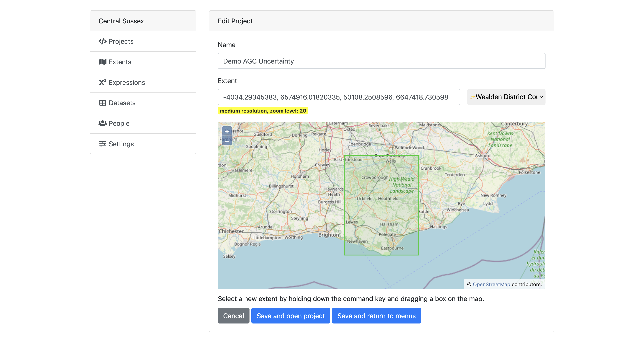
Task: Click Save and return to menus
Action: pyautogui.click(x=376, y=316)
